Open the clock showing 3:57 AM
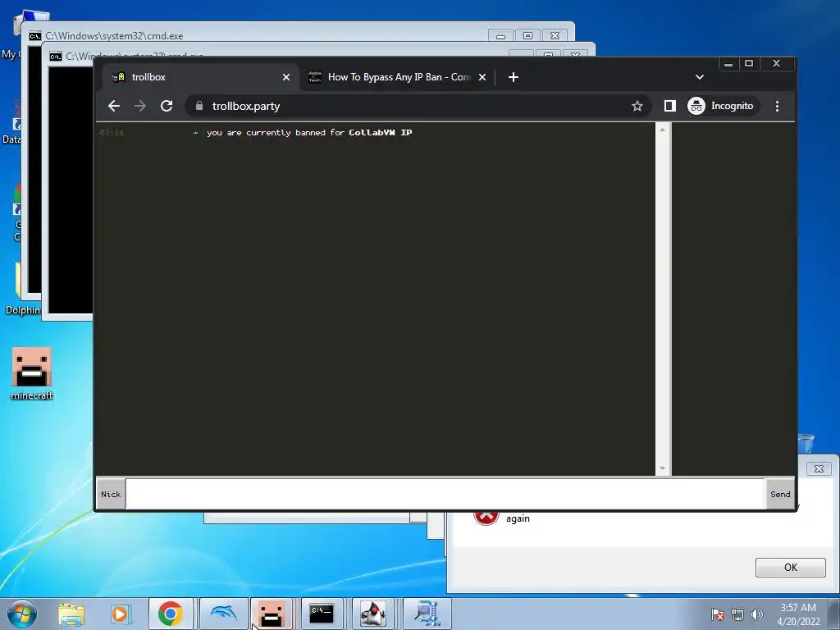 pos(798,614)
